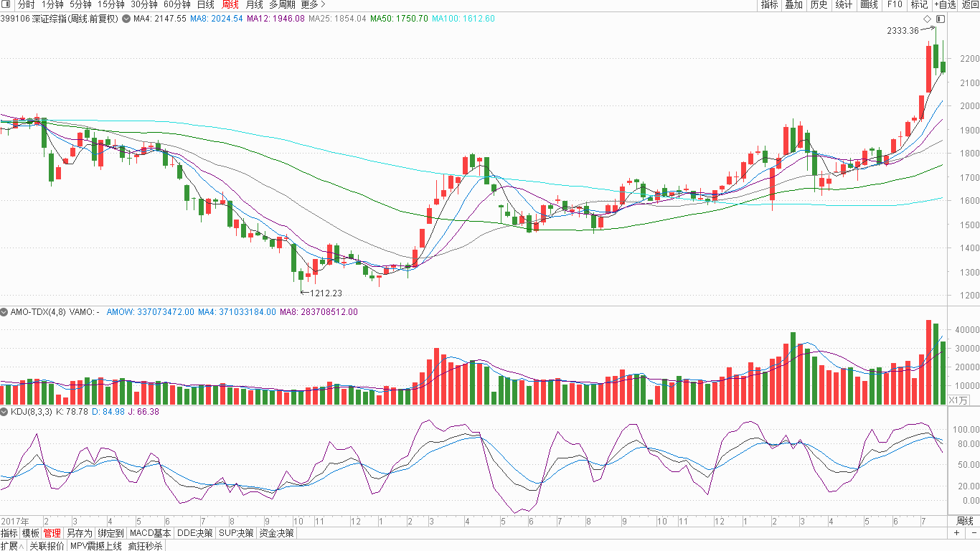Click the MA50: 1750.70 label
The image size is (980, 551).
pos(399,19)
